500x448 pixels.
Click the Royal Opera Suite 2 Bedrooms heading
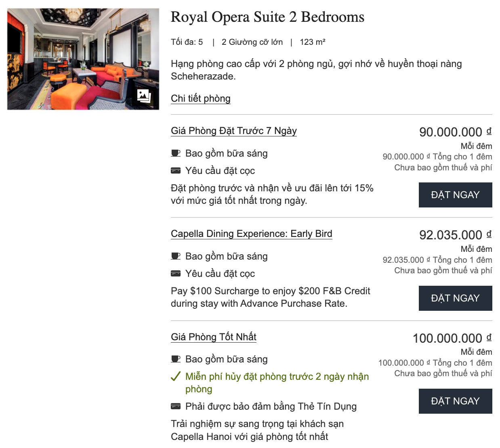267,17
